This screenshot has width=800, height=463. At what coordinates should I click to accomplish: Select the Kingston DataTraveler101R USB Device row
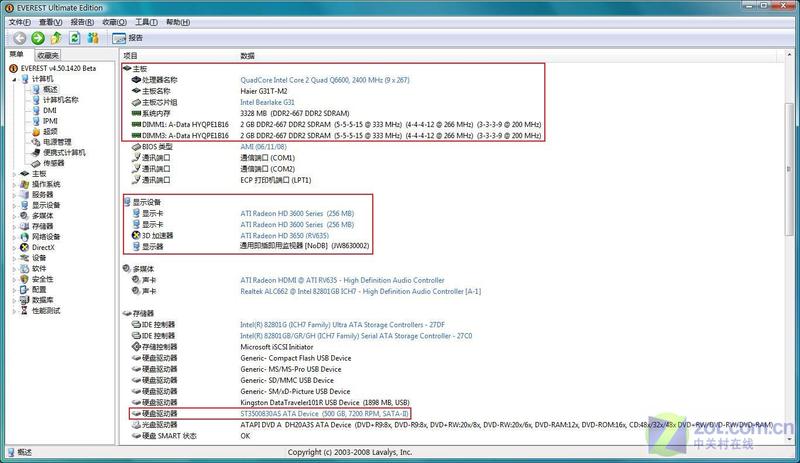tap(325, 402)
